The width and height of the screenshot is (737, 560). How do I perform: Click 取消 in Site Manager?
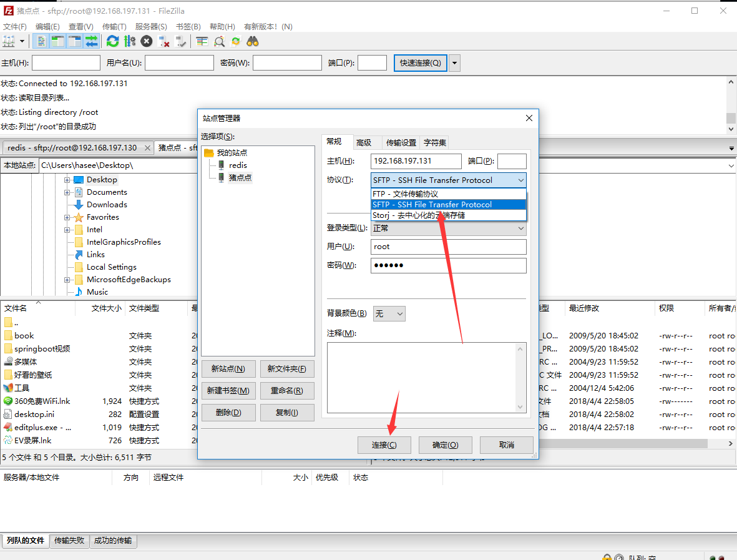click(506, 445)
